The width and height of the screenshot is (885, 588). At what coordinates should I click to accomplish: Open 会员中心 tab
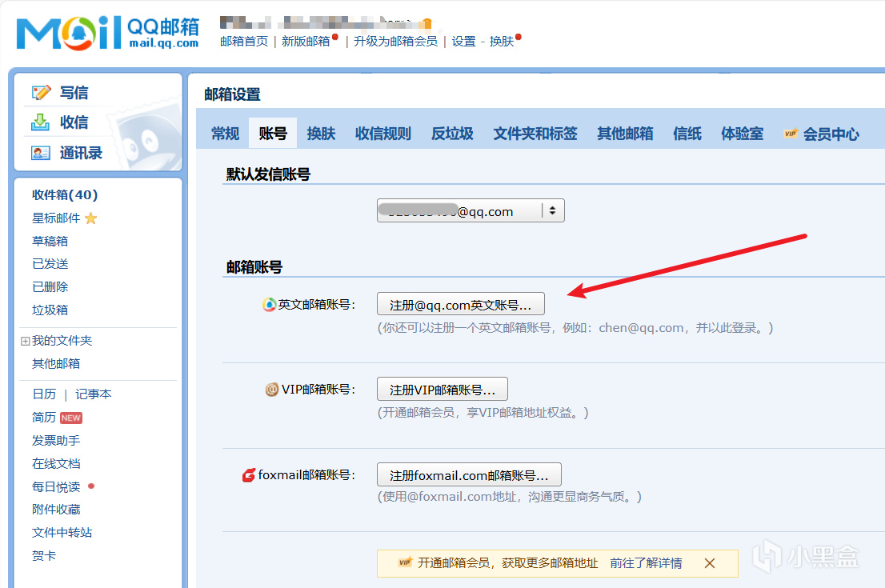[831, 134]
